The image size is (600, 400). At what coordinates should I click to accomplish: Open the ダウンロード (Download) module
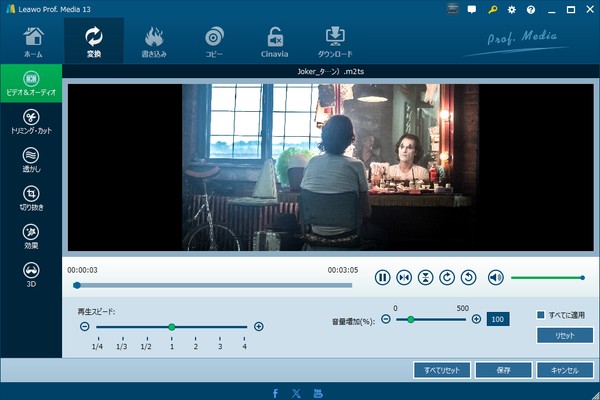tap(335, 42)
